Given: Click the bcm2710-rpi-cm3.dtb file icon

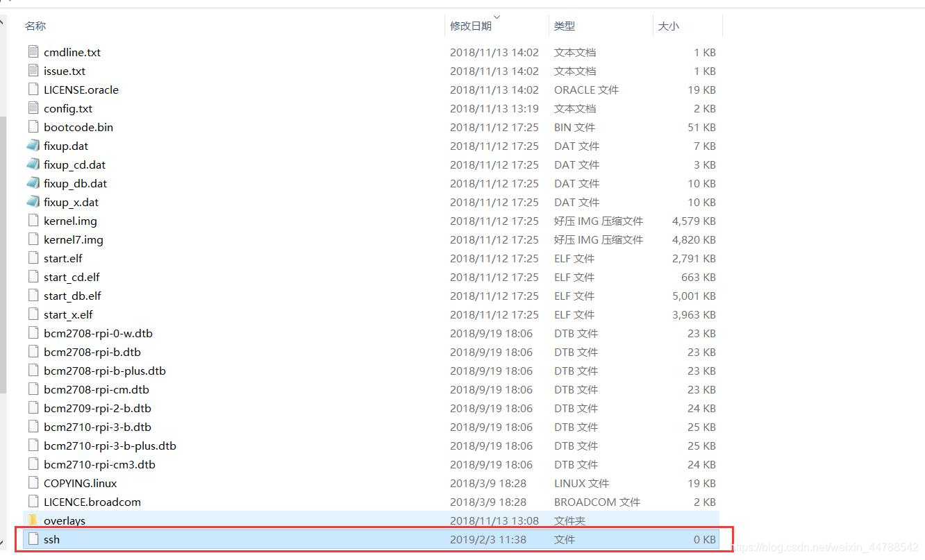Looking at the screenshot, I should coord(33,464).
